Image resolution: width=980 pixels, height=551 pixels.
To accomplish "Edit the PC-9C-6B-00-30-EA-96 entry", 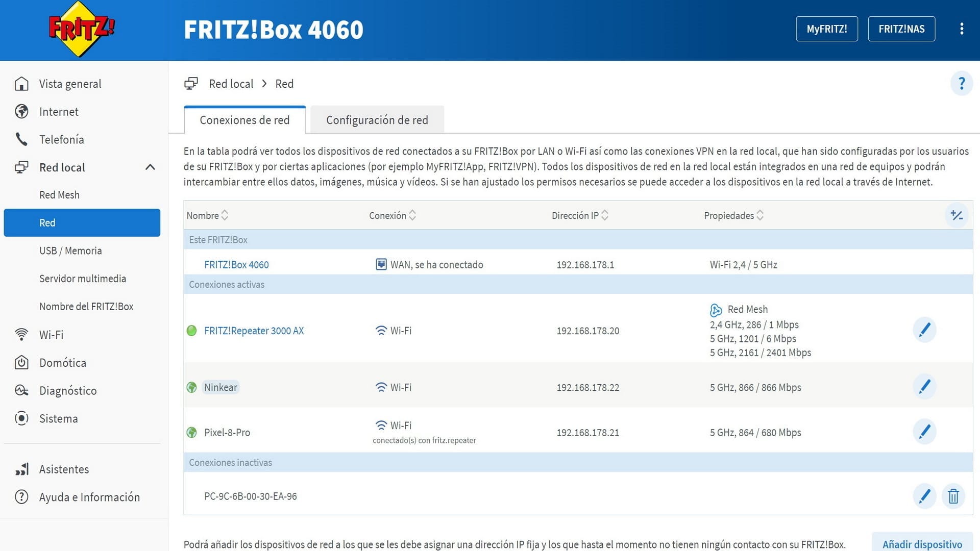I will click(x=924, y=496).
